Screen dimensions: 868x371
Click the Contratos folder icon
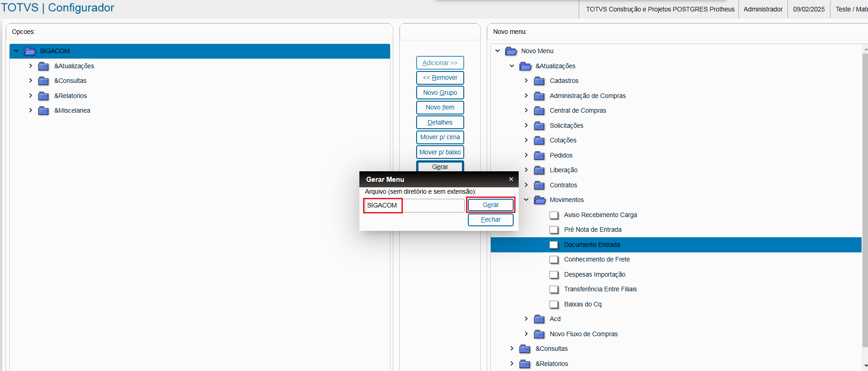tap(539, 185)
